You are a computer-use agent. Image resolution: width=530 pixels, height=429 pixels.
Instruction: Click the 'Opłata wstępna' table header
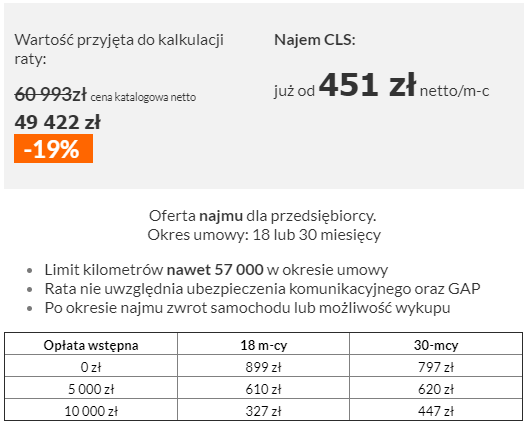[x=91, y=345]
